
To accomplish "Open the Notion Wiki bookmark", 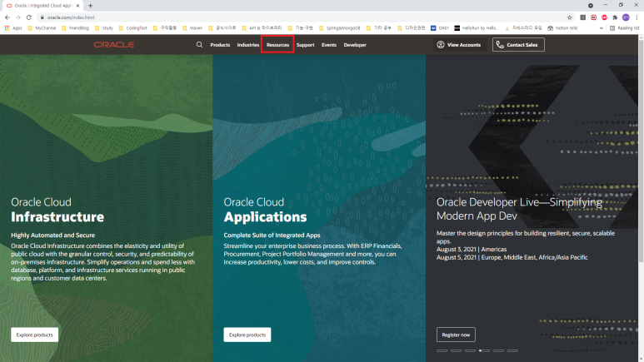I will coord(562,28).
